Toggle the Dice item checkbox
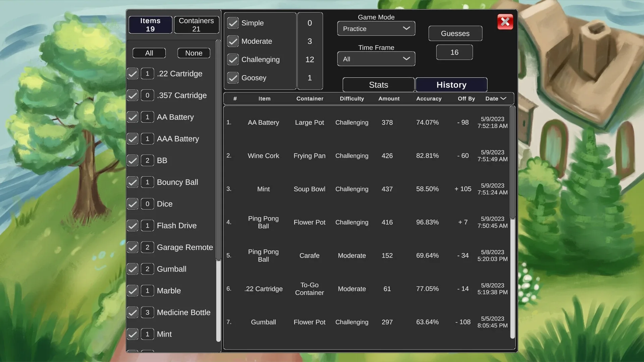The width and height of the screenshot is (644, 362). (132, 203)
